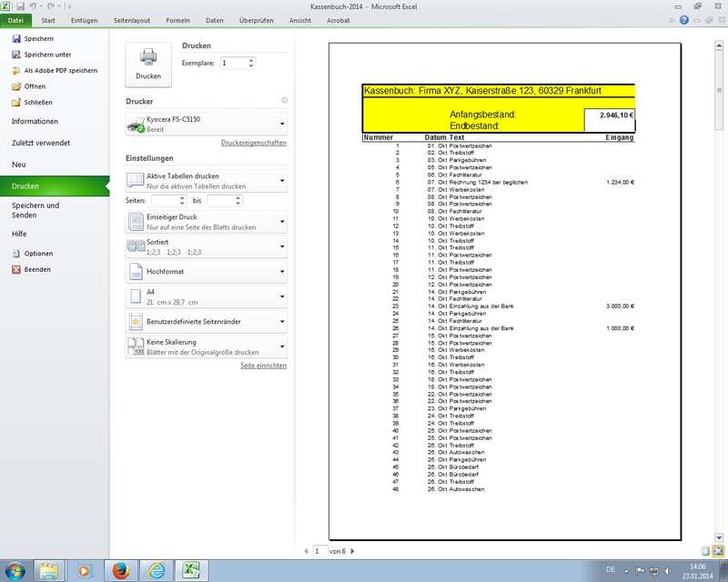Open the Hochformat orientation dropdown

pos(207,271)
